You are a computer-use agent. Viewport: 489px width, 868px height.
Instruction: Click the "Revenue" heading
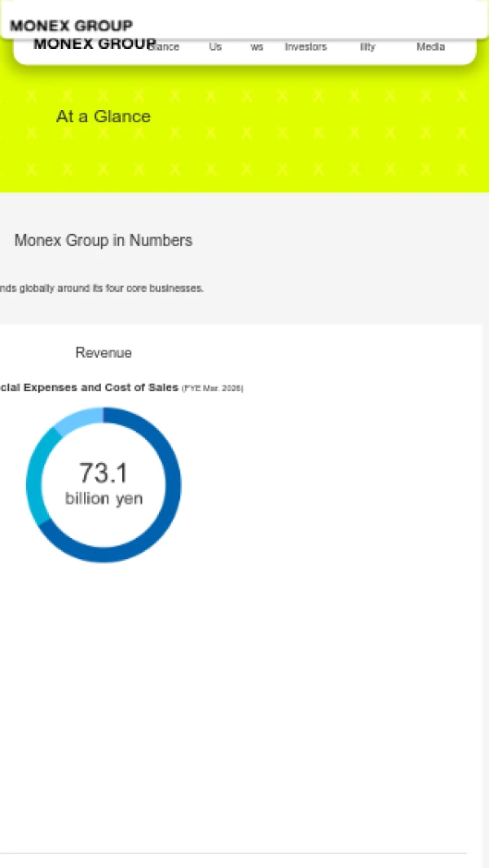click(x=104, y=353)
